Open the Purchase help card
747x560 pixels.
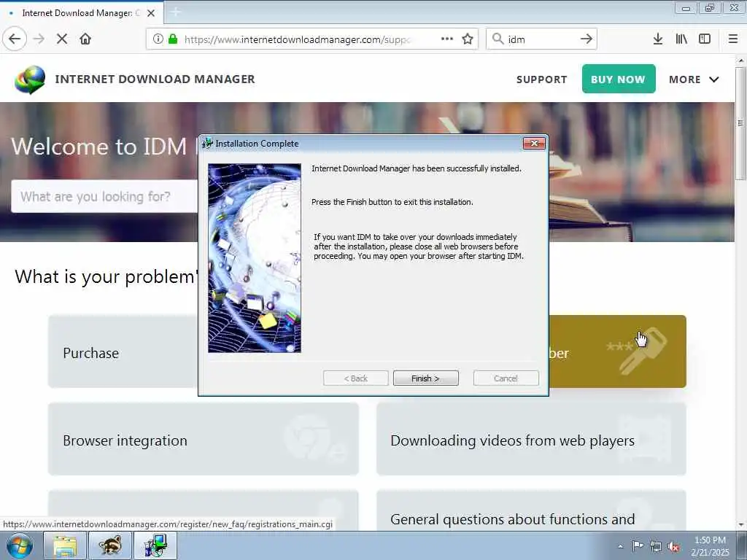[123, 351]
